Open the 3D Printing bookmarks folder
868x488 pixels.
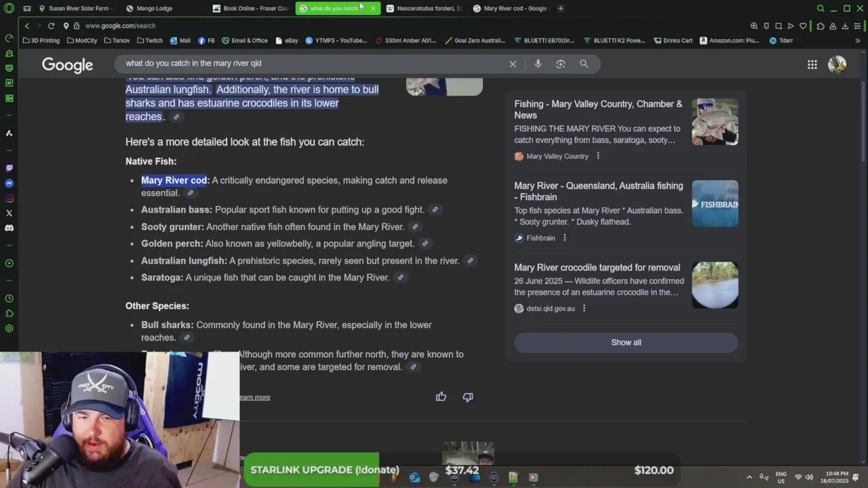pos(41,41)
